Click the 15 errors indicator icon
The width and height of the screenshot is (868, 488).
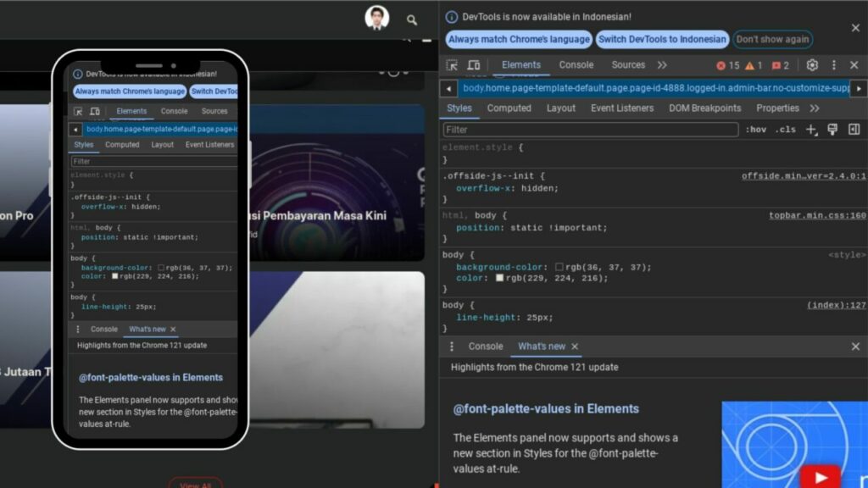pos(722,64)
